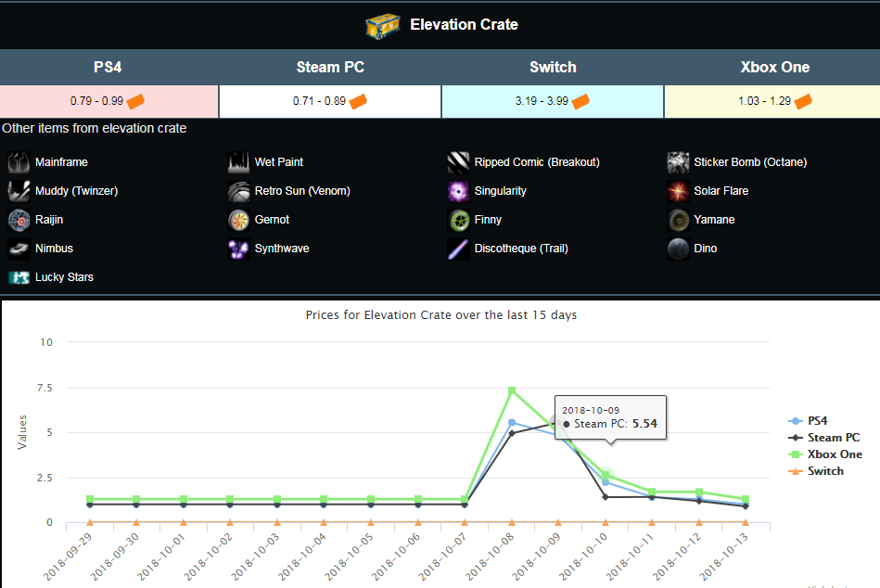Select the Yamane wheels icon
The width and height of the screenshot is (880, 588).
678,220
